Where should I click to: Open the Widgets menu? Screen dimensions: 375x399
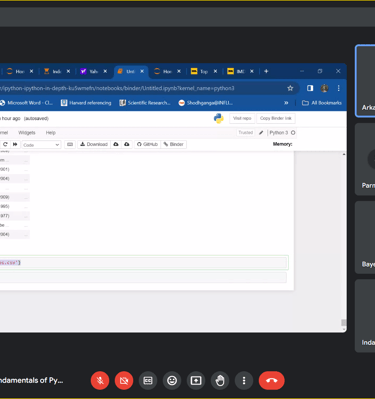pos(27,133)
